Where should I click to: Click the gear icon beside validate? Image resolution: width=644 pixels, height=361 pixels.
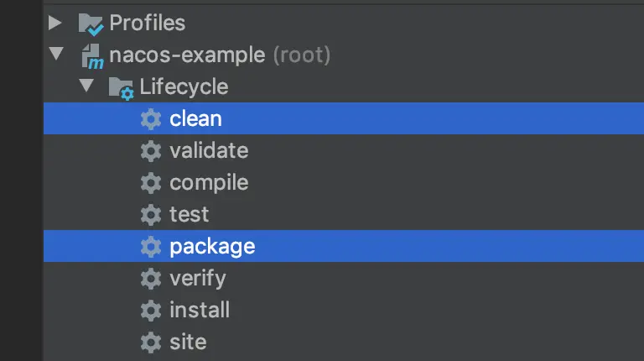(151, 151)
